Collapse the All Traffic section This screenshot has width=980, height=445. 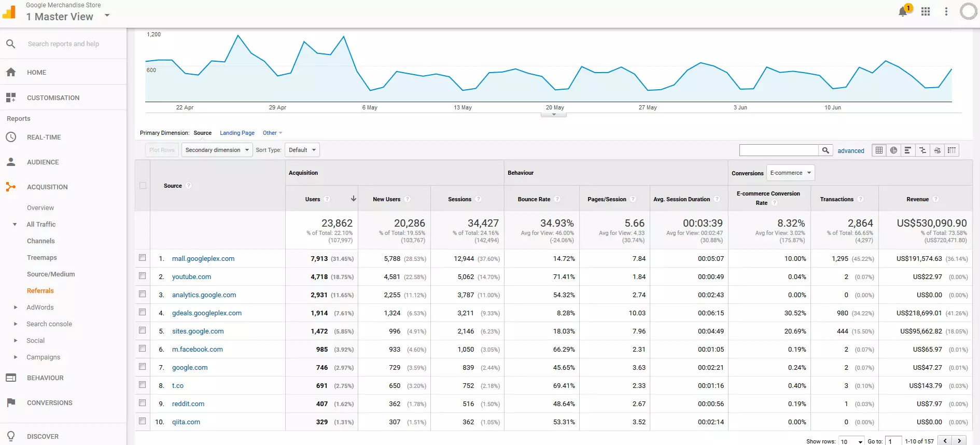point(15,225)
